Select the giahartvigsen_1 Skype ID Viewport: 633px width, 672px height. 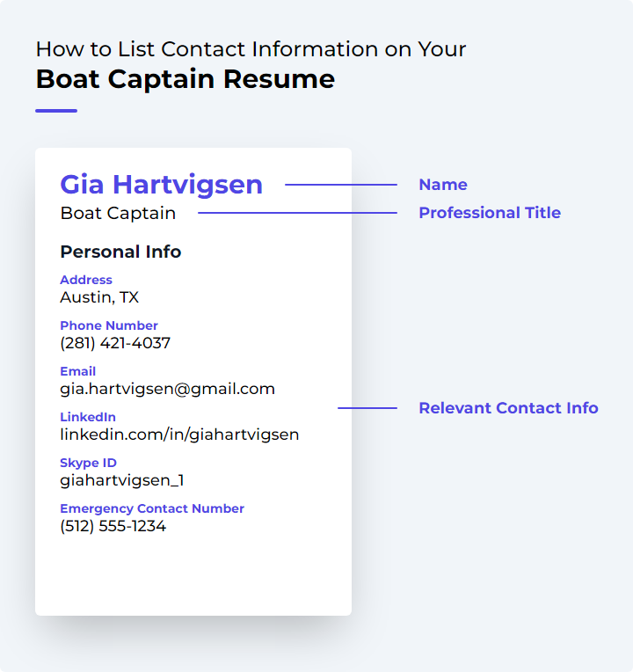pyautogui.click(x=122, y=480)
